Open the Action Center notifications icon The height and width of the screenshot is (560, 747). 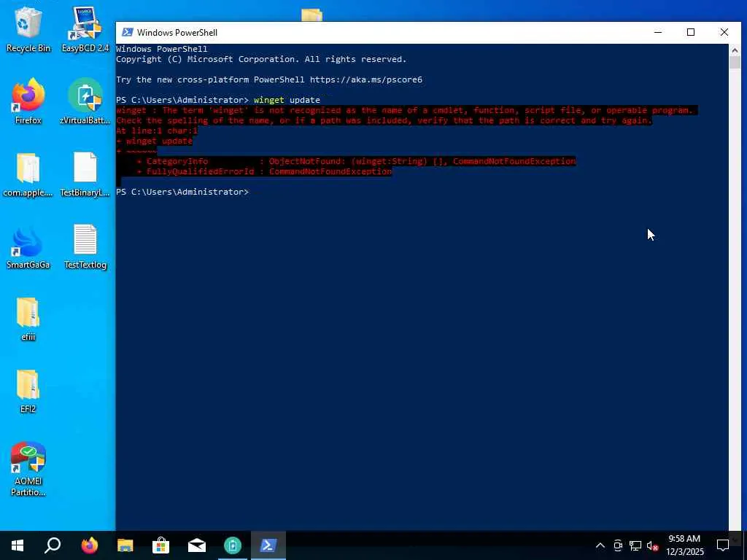click(x=723, y=545)
